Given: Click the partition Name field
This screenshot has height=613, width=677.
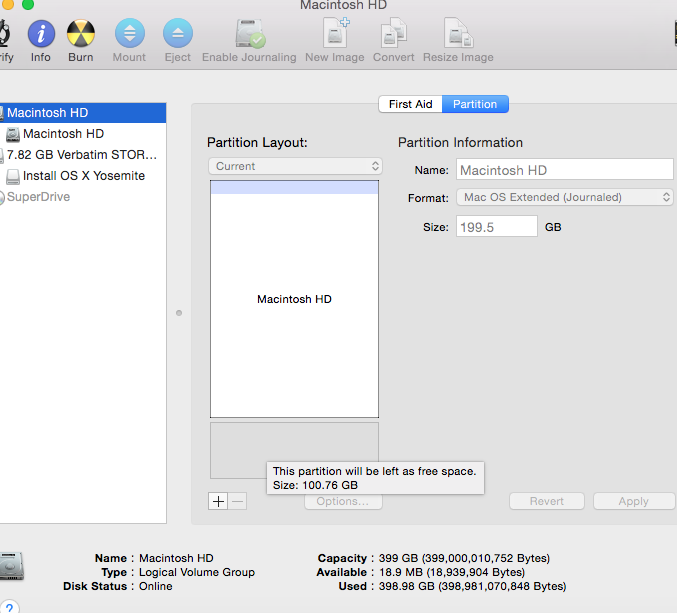Looking at the screenshot, I should [x=565, y=169].
